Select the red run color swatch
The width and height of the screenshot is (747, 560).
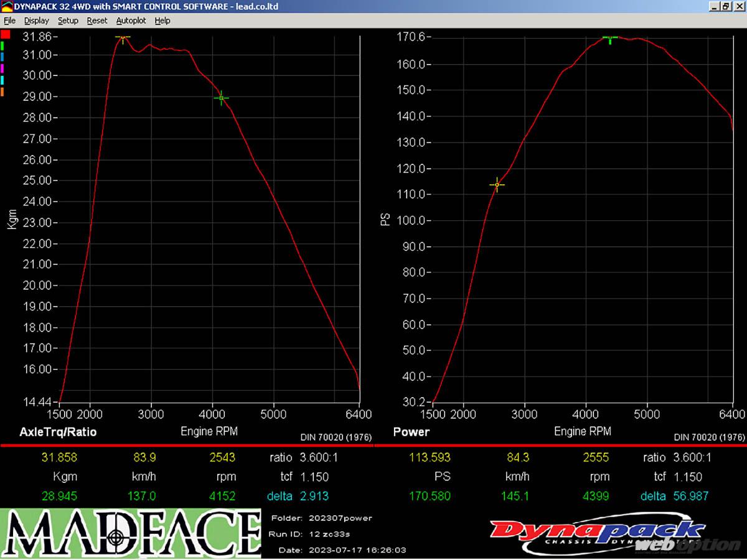coord(5,34)
